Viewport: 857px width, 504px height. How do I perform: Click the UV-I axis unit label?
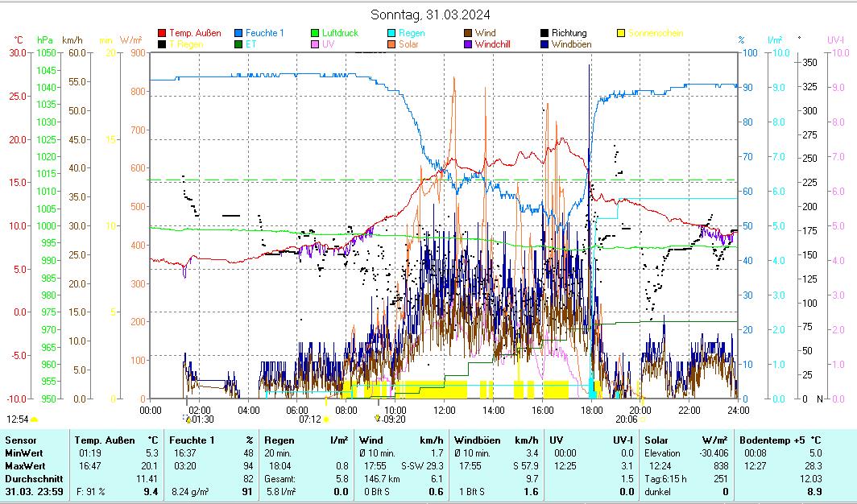pyautogui.click(x=836, y=40)
